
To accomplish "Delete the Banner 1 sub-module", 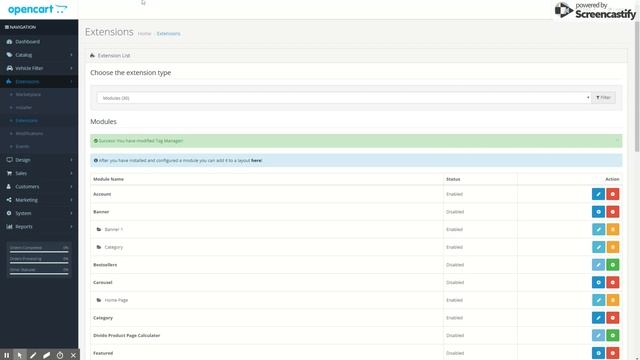I will [x=612, y=229].
